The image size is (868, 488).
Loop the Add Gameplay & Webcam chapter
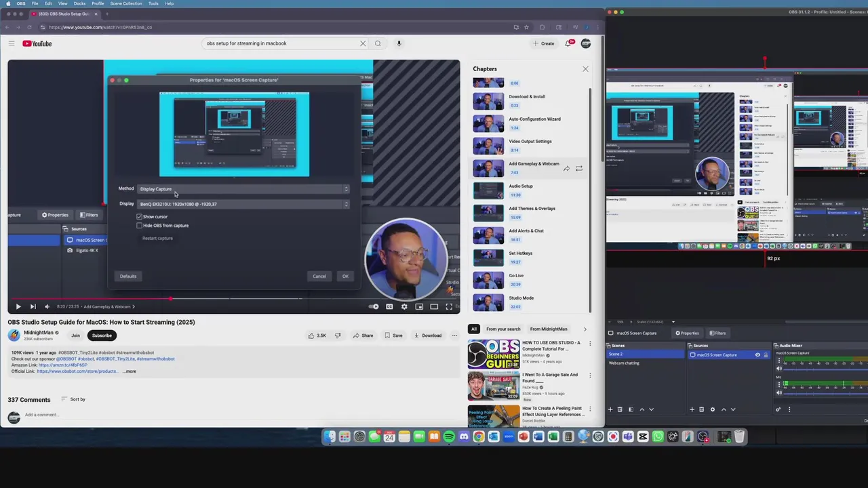coord(579,168)
